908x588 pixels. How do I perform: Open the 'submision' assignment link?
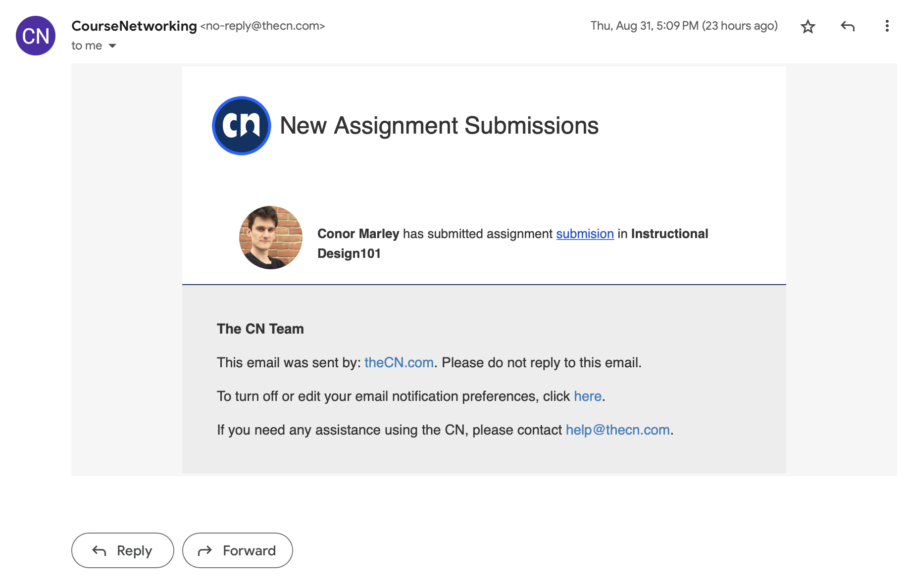(585, 234)
